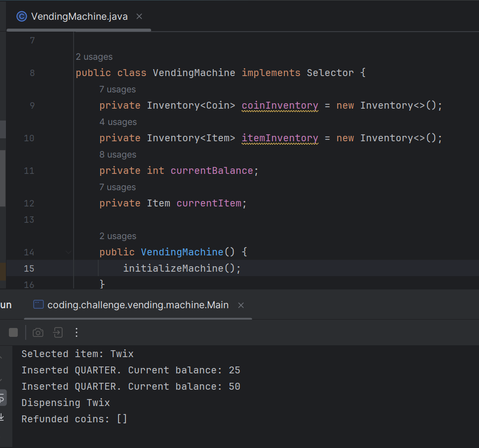
Task: Click line number 8 in the gutter
Action: [x=33, y=73]
